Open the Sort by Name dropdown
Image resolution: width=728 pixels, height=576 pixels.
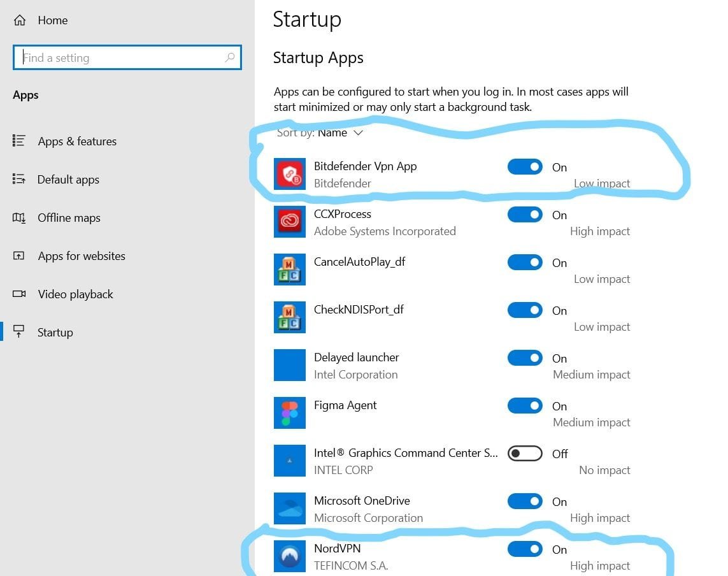click(x=340, y=133)
